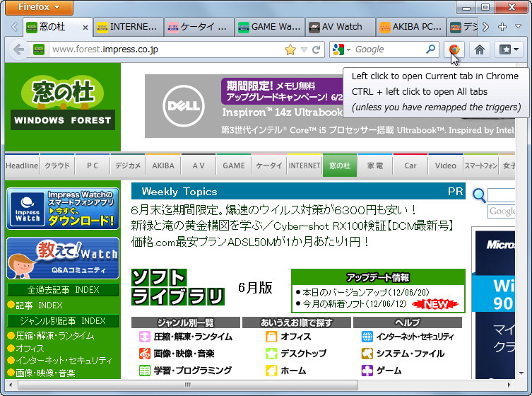The width and height of the screenshot is (532, 396).
Task: Open the URL history dropdown arrow
Action: point(305,50)
